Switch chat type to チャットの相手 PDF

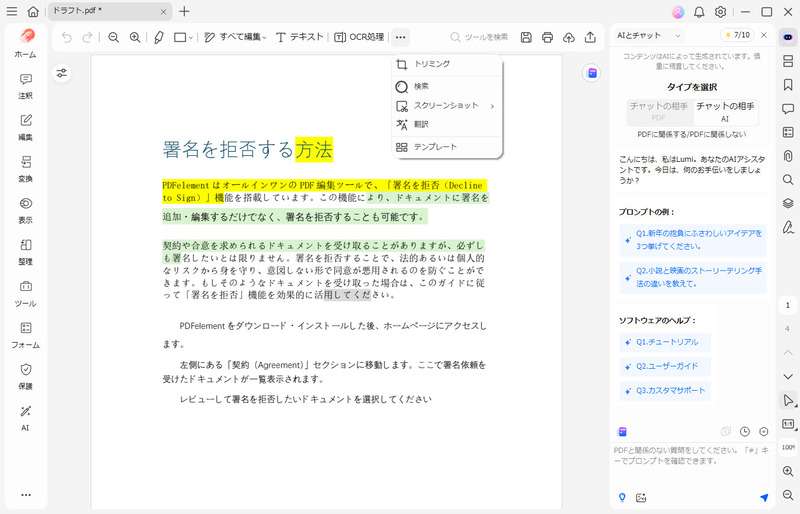658,111
